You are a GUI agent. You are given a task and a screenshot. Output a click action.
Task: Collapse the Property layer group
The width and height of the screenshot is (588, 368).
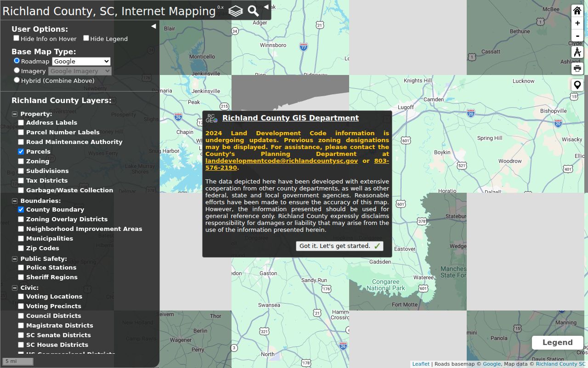(15, 114)
